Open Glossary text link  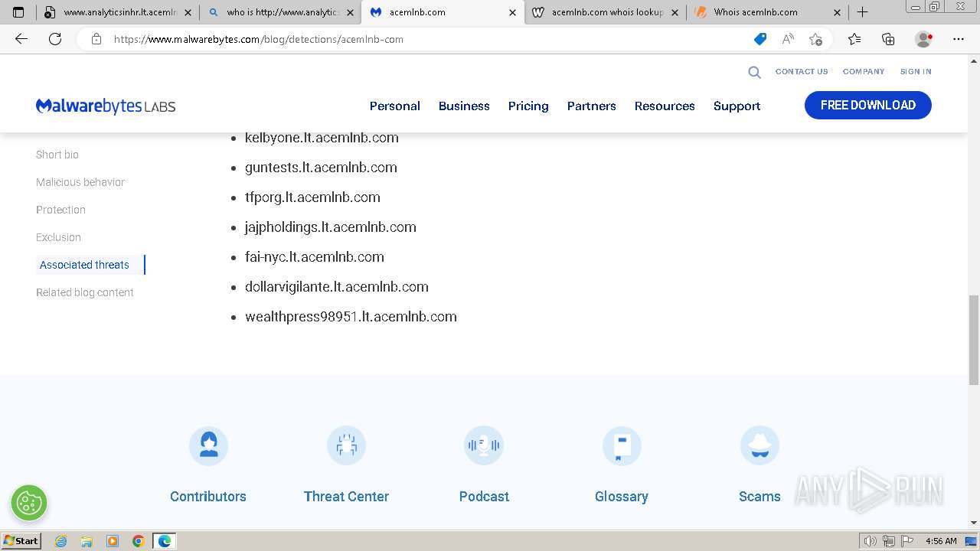[x=622, y=496]
